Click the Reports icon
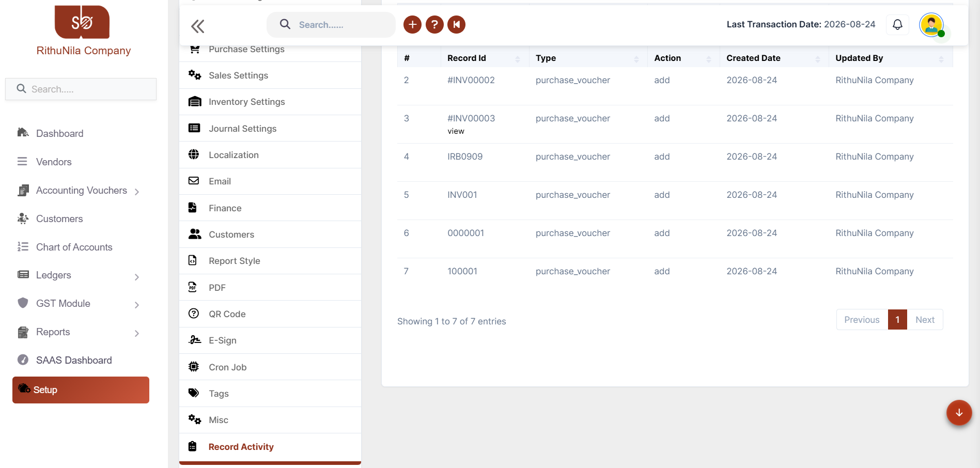Image resolution: width=980 pixels, height=468 pixels. 23,332
